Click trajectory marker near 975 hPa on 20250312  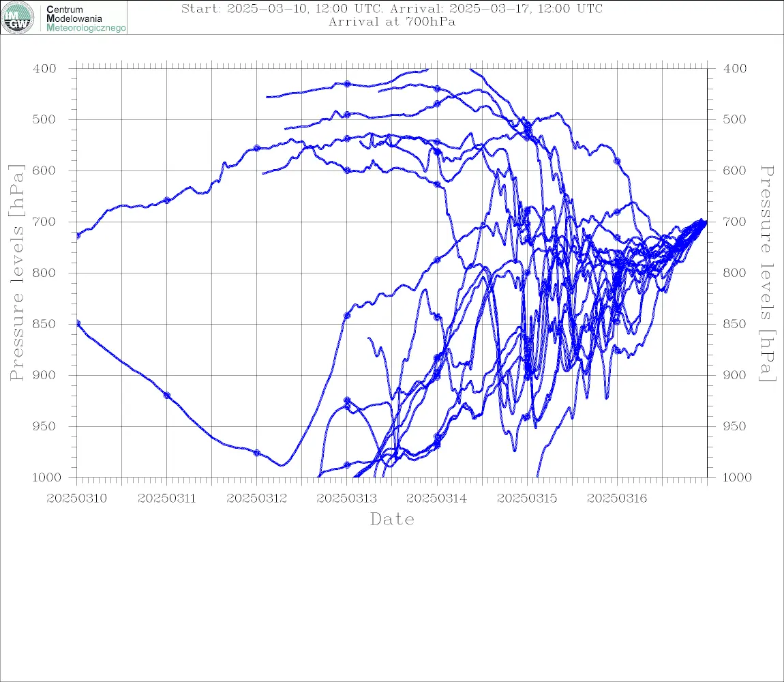tap(257, 453)
